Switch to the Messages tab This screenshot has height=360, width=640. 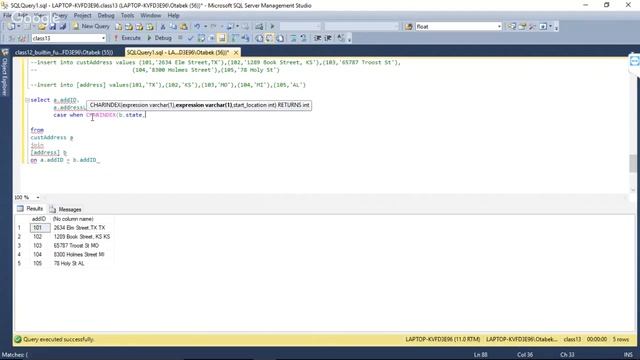66,209
